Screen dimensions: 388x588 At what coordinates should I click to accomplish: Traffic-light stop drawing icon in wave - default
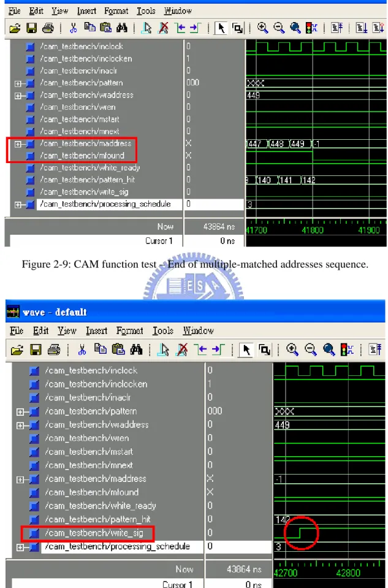click(x=348, y=350)
